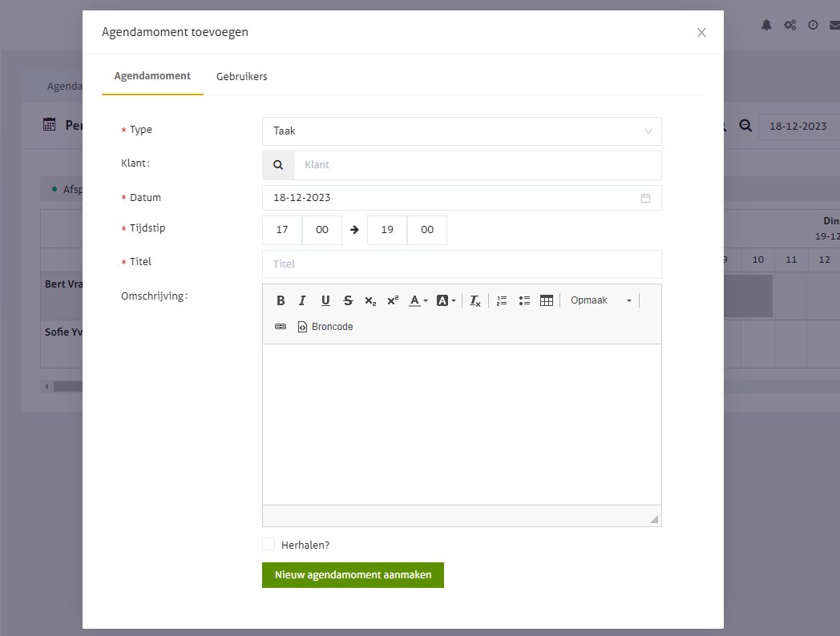The height and width of the screenshot is (636, 840).
Task: Open the text color picker dropdown
Action: coord(418,301)
